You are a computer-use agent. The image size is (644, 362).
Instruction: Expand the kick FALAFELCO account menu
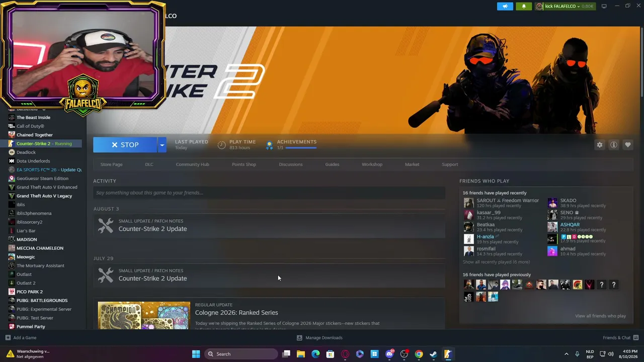[565, 6]
